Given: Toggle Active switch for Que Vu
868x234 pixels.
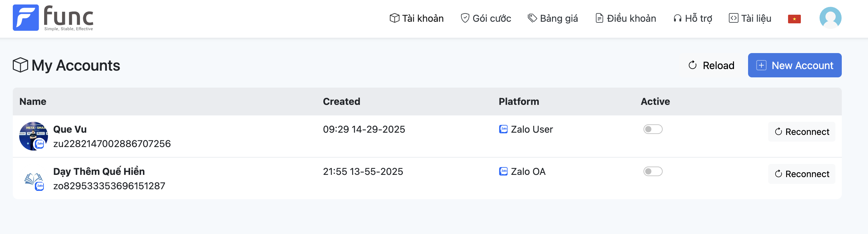Looking at the screenshot, I should pos(653,129).
